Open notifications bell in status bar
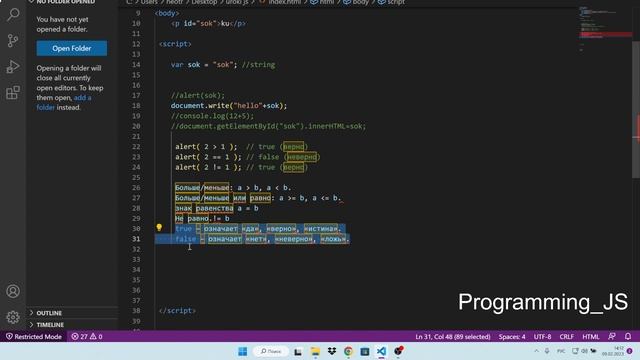Screen dimensions: 640x360 pos(628,337)
